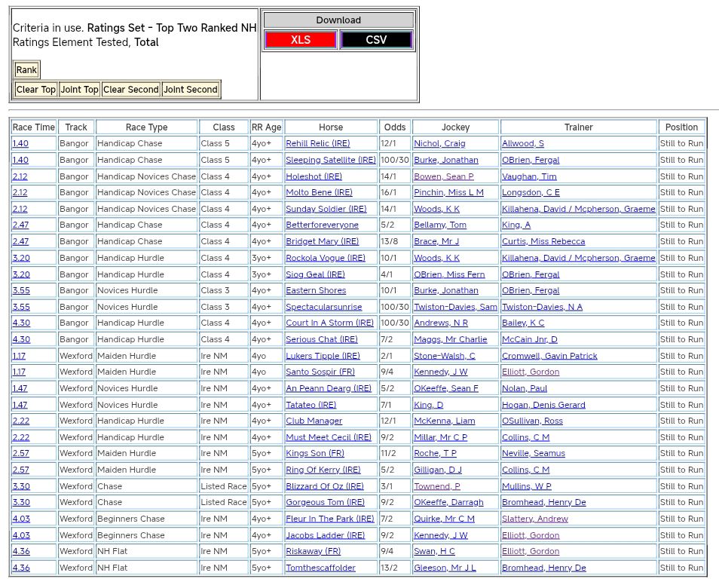719x588 pixels.
Task: Open trainer Vaughan, Tim link
Action: pyautogui.click(x=529, y=176)
